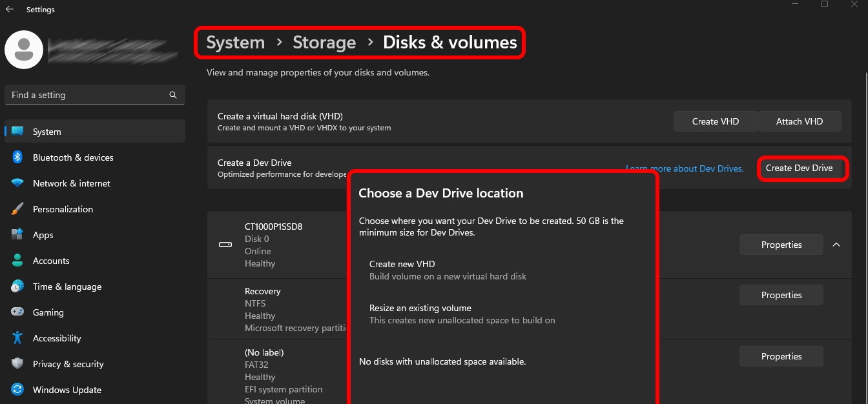
Task: Click the Attach VHD button
Action: 800,121
